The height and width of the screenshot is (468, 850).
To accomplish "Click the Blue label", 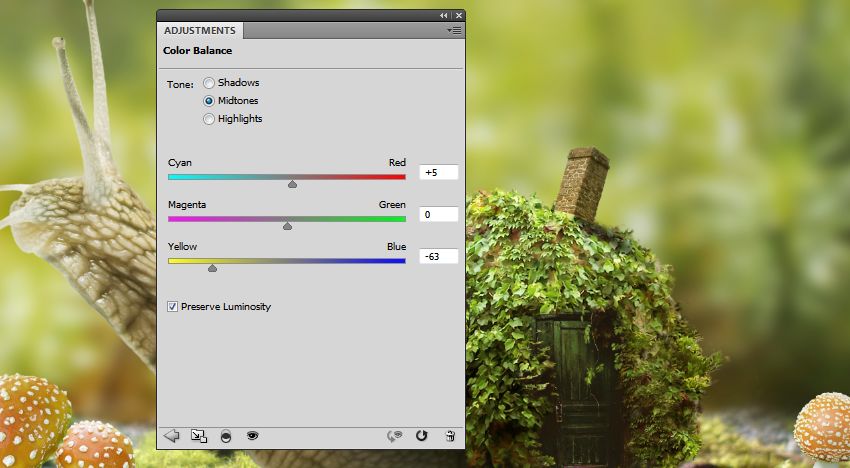I will (x=396, y=246).
